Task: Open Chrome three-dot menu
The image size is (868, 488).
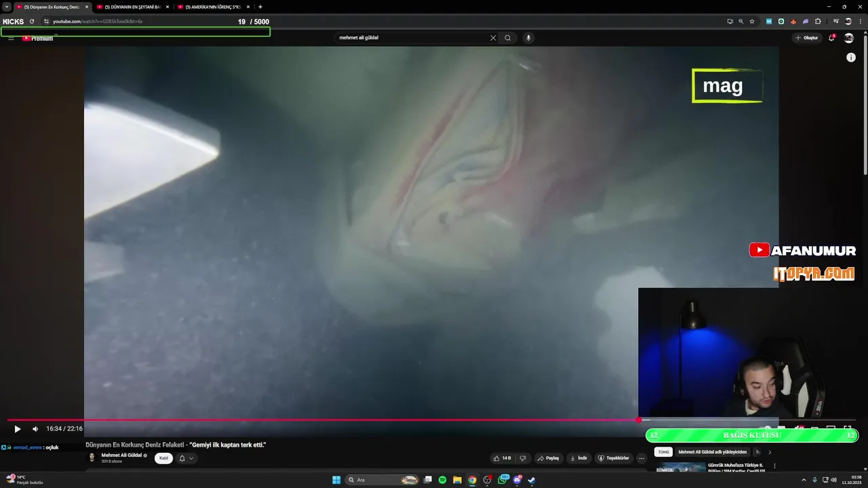Action: coord(860,21)
